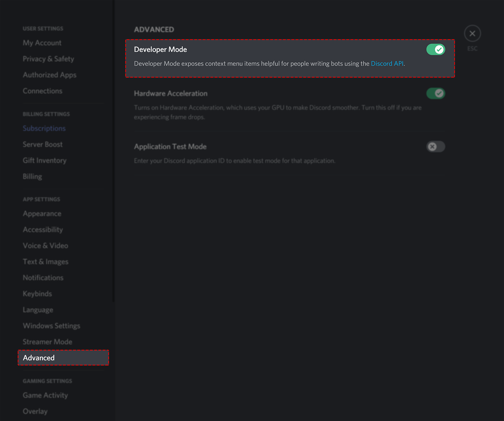Image resolution: width=504 pixels, height=421 pixels.
Task: Click the close settings icon top right
Action: (x=472, y=33)
